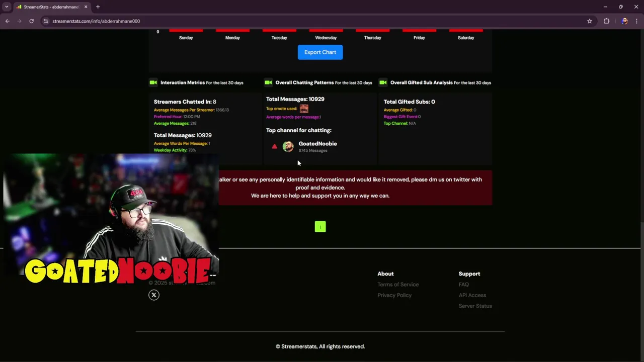This screenshot has width=644, height=362.
Task: Open a new browser tab
Action: tap(98, 7)
